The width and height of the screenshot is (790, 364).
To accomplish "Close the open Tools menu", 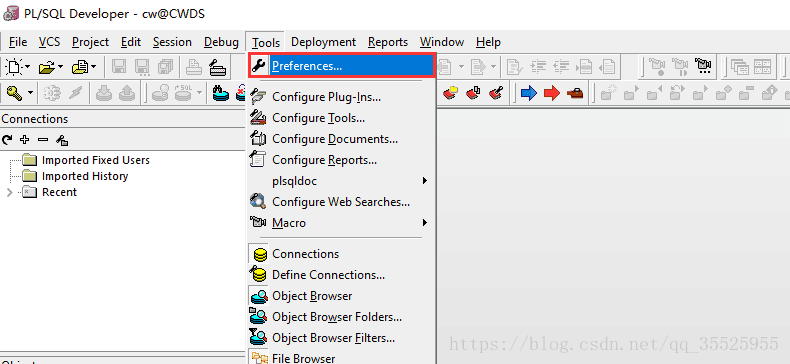I will pyautogui.click(x=266, y=42).
